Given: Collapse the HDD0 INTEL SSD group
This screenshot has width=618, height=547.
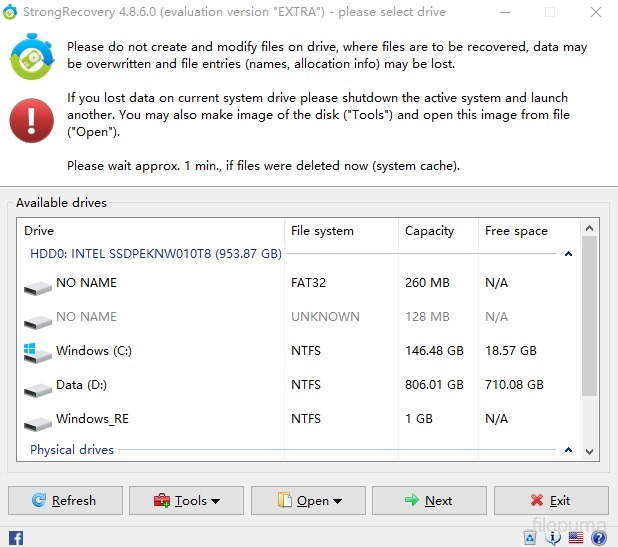Looking at the screenshot, I should point(568,255).
